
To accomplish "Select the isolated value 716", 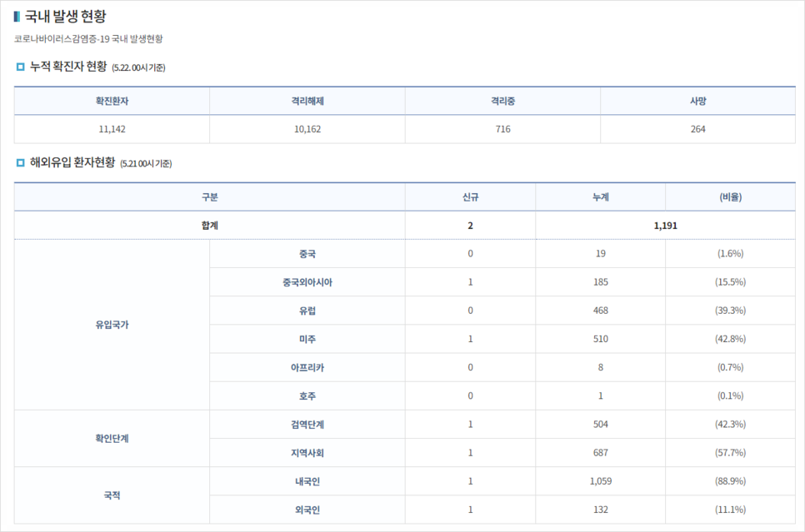I will pyautogui.click(x=503, y=129).
